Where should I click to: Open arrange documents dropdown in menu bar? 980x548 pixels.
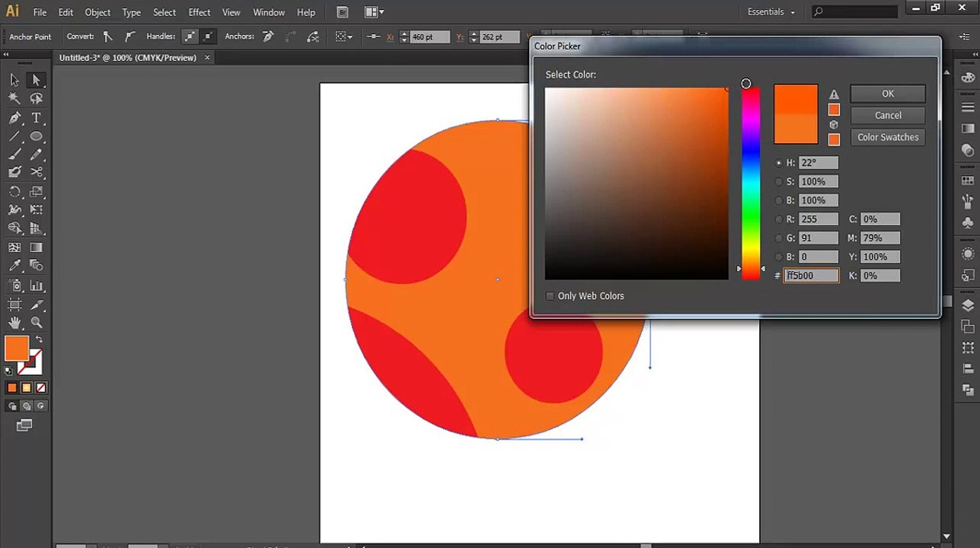374,12
